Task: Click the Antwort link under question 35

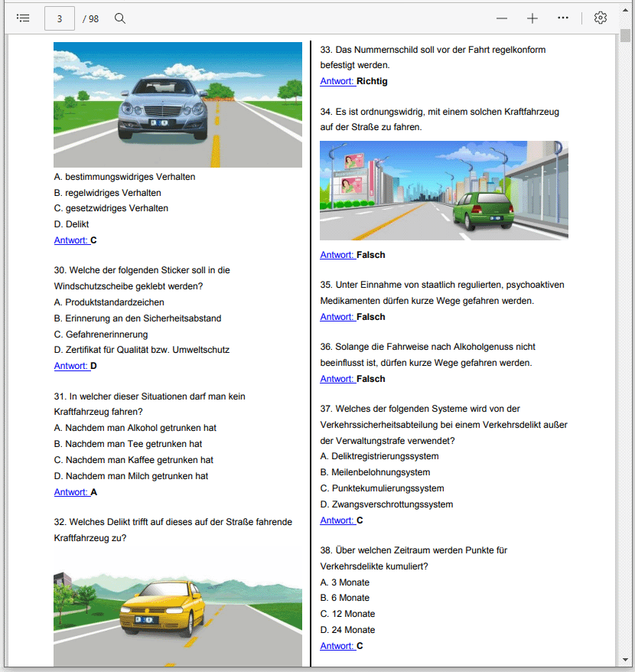Action: pyautogui.click(x=337, y=317)
